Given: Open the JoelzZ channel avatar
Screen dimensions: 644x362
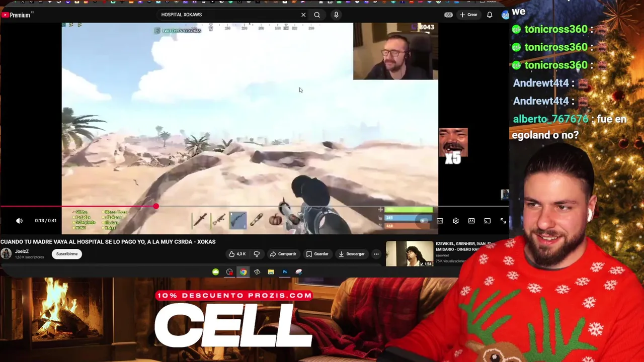Looking at the screenshot, I should [x=6, y=253].
